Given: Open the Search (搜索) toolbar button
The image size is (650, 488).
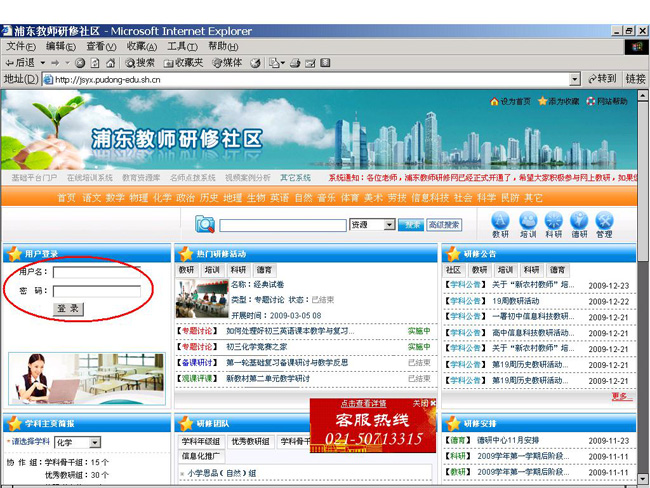Looking at the screenshot, I should [x=140, y=63].
